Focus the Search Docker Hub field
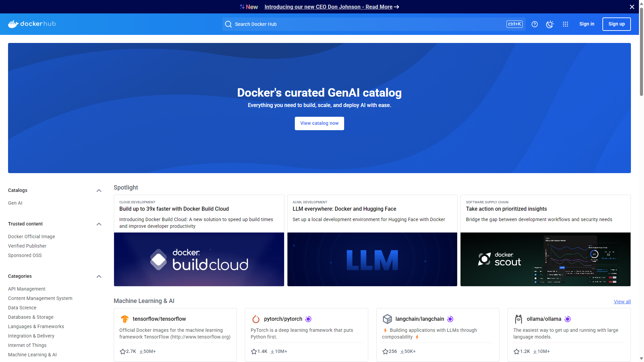This screenshot has width=644, height=362. coord(374,24)
